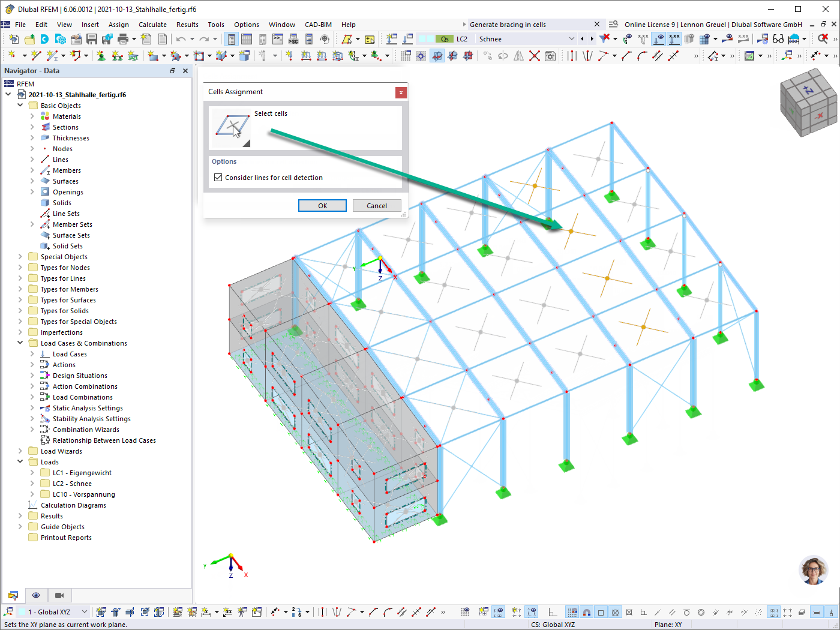Toggle show loads display button
The width and height of the screenshot is (840, 630).
(659, 39)
